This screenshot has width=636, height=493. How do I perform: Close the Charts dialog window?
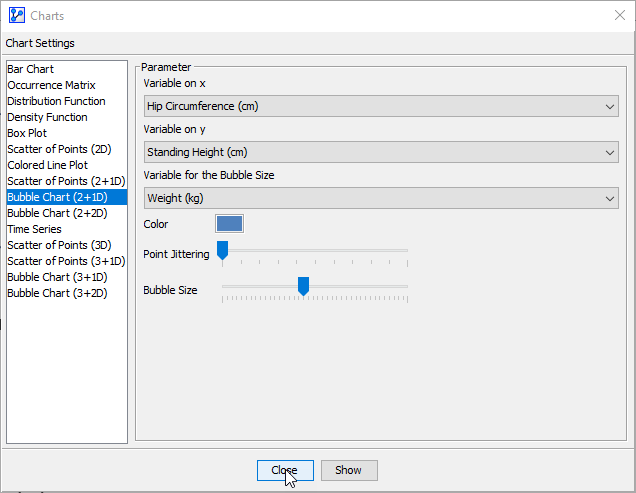(619, 15)
